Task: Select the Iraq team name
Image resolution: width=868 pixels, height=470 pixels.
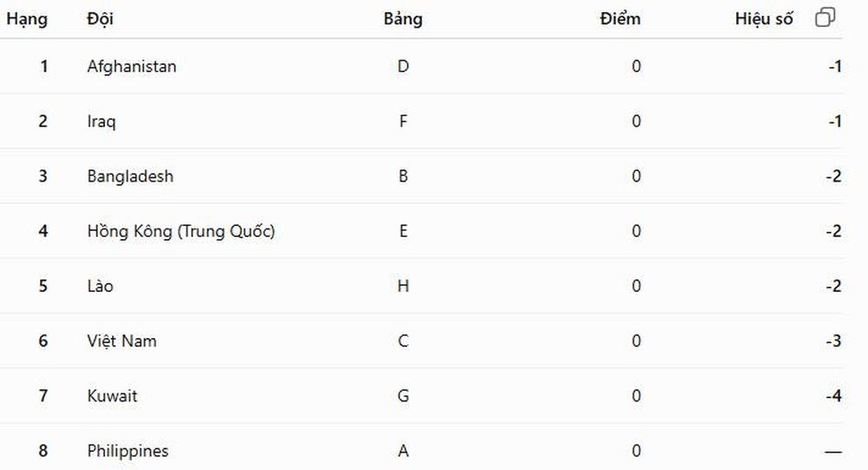Action: tap(102, 122)
